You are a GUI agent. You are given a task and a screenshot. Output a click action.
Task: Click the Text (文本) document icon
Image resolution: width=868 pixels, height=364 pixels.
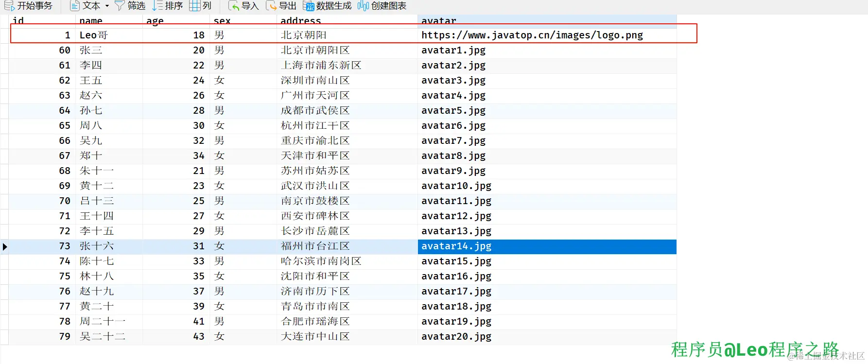75,6
